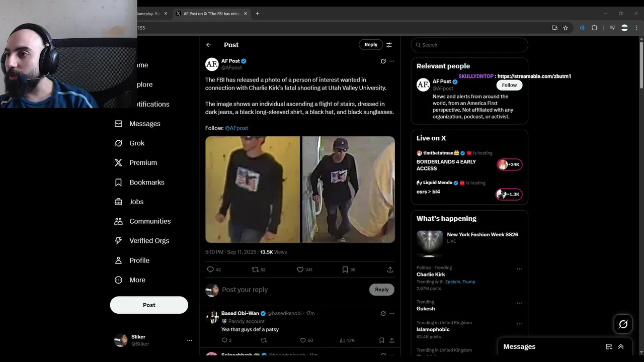Open Verified Orgs in the sidebar
This screenshot has width=644, height=362.
tap(142, 241)
